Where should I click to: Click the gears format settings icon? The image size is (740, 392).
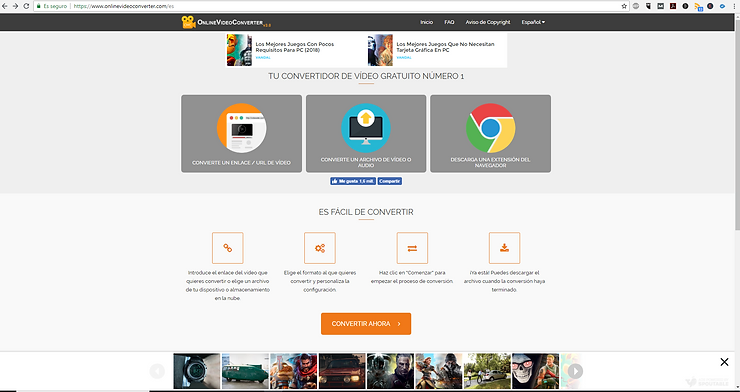tap(320, 248)
